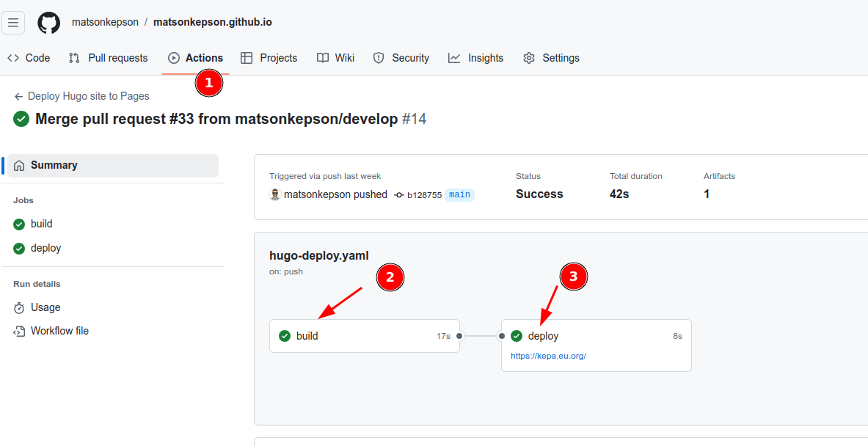Click the GitHub Octocat logo
Screen dimensions: 868x446
point(48,22)
